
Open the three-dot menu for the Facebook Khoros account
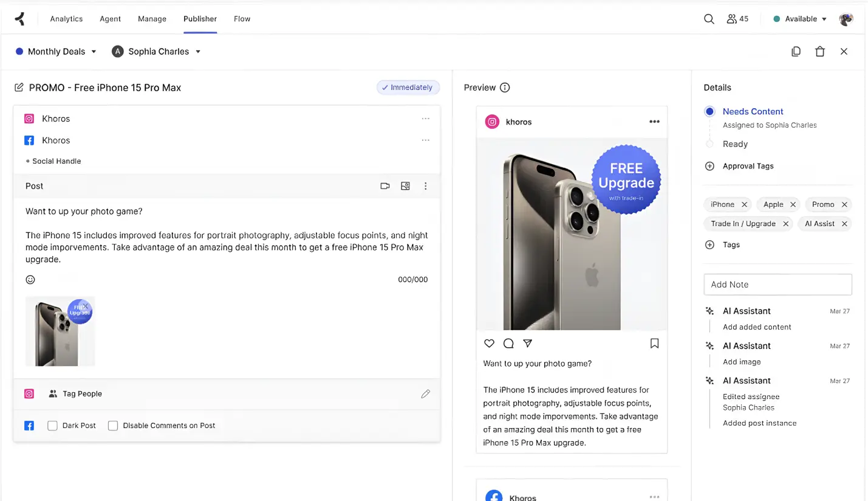(426, 140)
